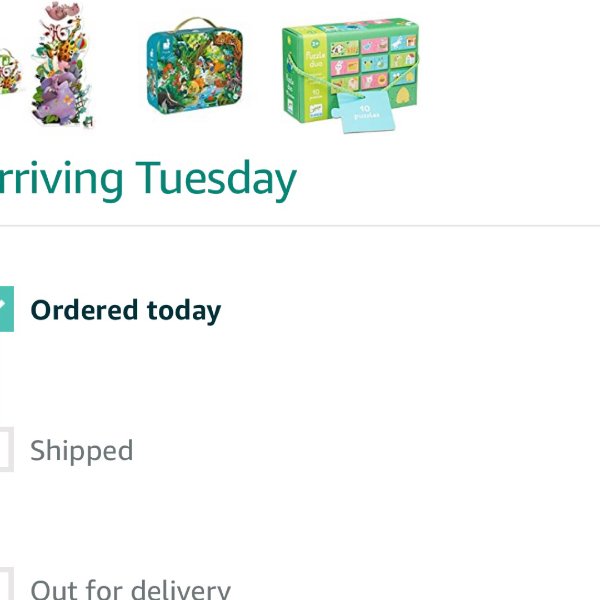Click the Djeco logo on green box

coord(316,111)
